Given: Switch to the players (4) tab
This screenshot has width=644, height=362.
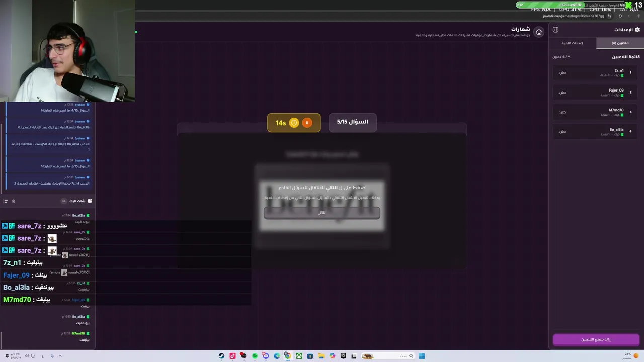Looking at the screenshot, I should pyautogui.click(x=620, y=43).
